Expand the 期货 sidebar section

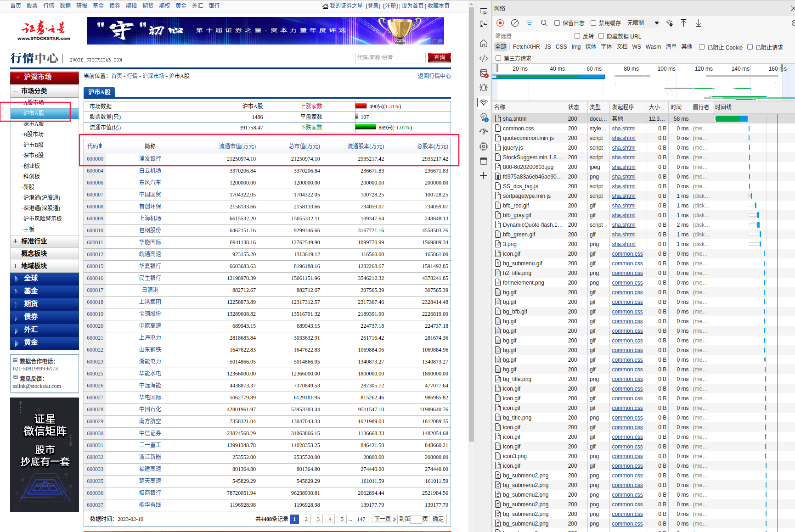[x=45, y=304]
